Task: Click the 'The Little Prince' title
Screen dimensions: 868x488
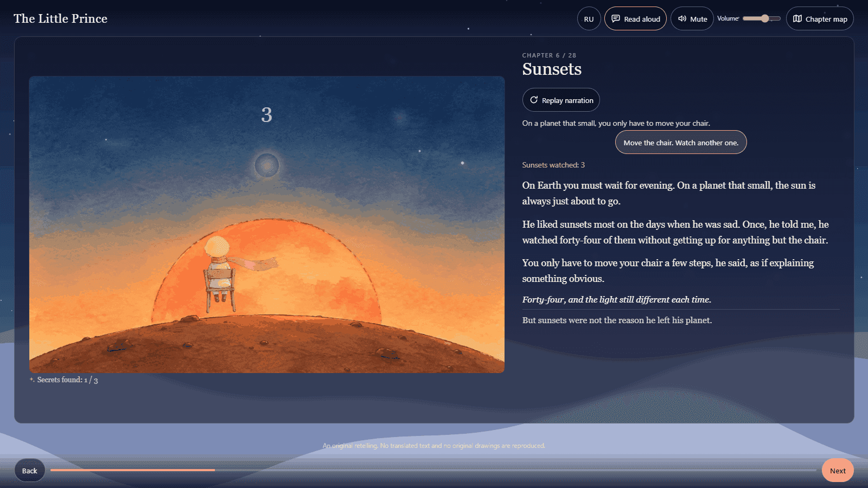Action: point(60,18)
